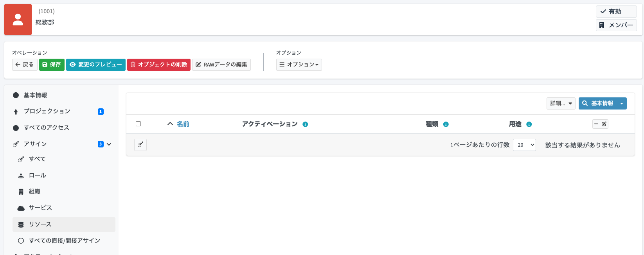This screenshot has width=644, height=255.
Task: Click the role icon beside ロール
Action: (x=21, y=176)
